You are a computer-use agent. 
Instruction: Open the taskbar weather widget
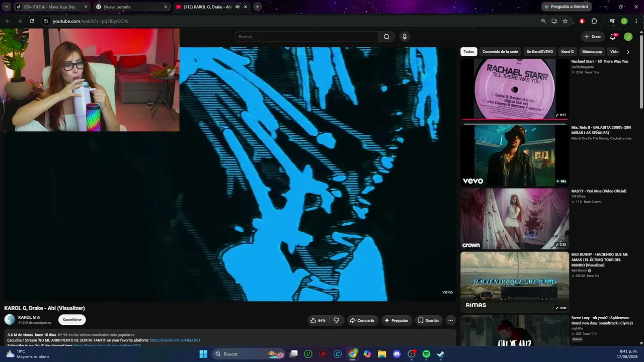pos(28,354)
